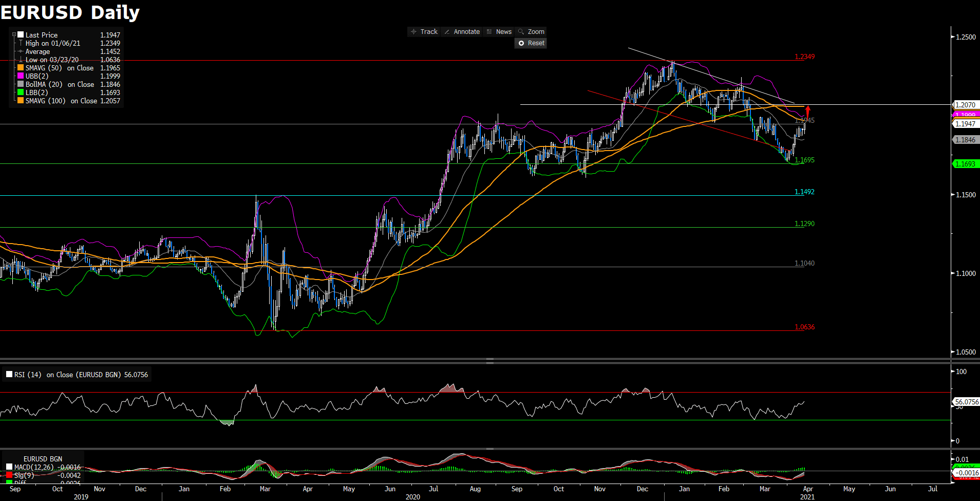
Task: Click the 1.1947 last price axis tag
Action: coord(966,124)
